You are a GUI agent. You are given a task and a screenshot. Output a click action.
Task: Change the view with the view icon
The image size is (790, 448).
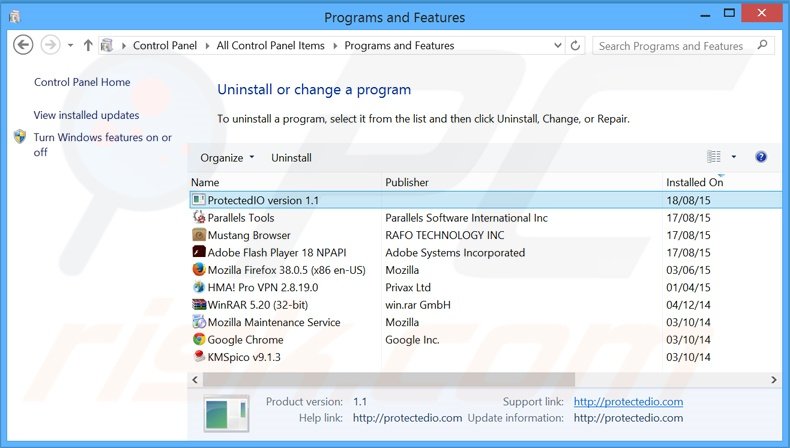[x=713, y=157]
